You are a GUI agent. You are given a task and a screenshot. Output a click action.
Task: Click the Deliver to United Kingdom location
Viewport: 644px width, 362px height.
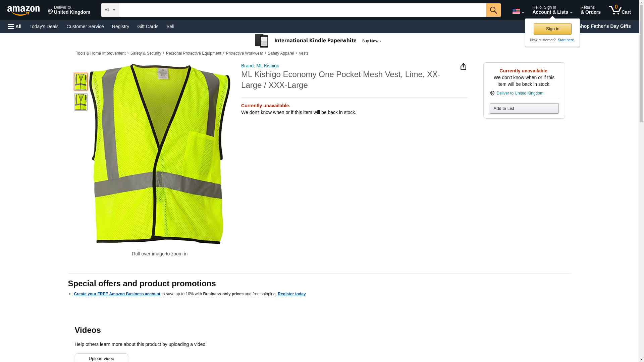coord(69,10)
